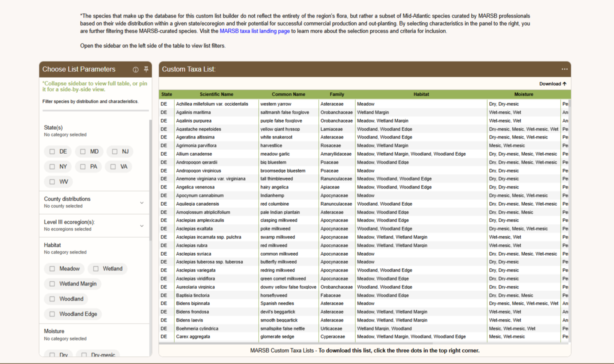
Task: Check the VA state checkbox
Action: [113, 167]
